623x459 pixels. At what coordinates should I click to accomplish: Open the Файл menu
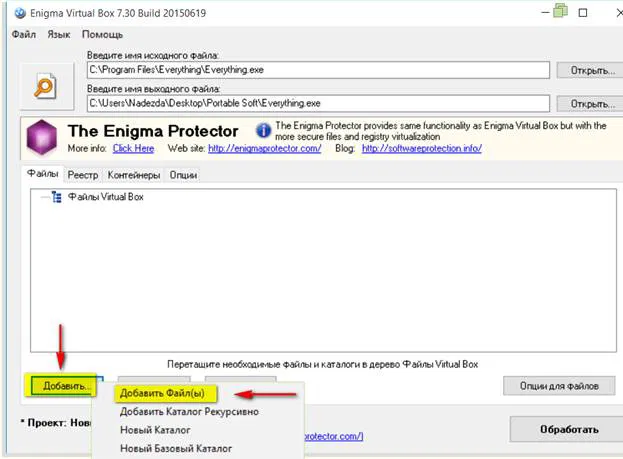click(x=24, y=35)
